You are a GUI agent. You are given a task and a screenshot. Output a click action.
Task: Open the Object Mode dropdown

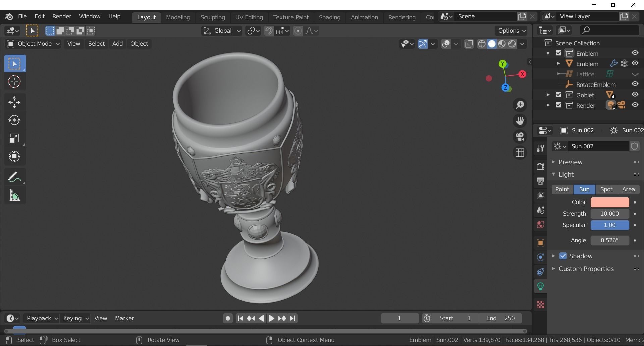(x=33, y=44)
